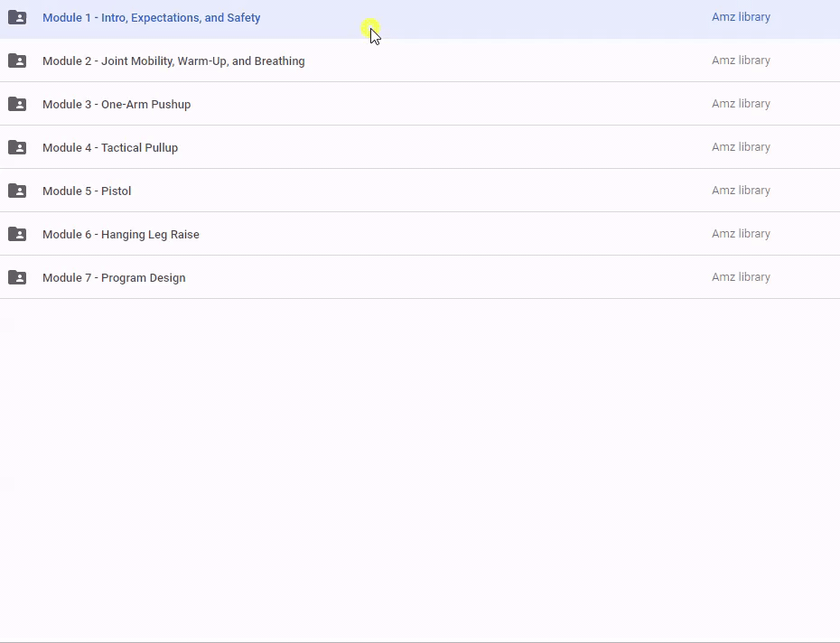Select the Amz library label for Program Design
Viewport: 840px width, 643px height.
[x=741, y=277]
